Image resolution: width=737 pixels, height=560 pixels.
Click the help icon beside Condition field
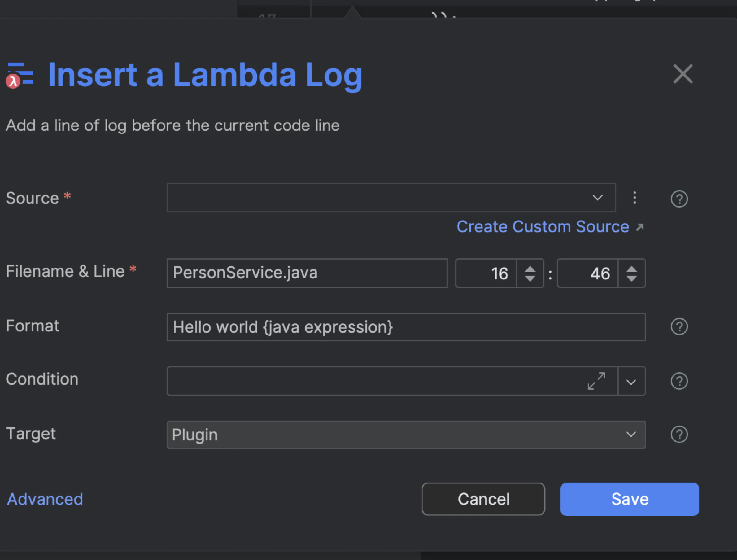(679, 381)
